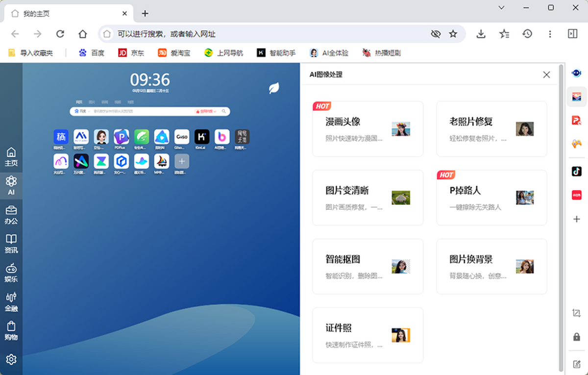588x375 pixels.
Task: Open the Kimi.ai shortcut tile
Action: tap(202, 137)
